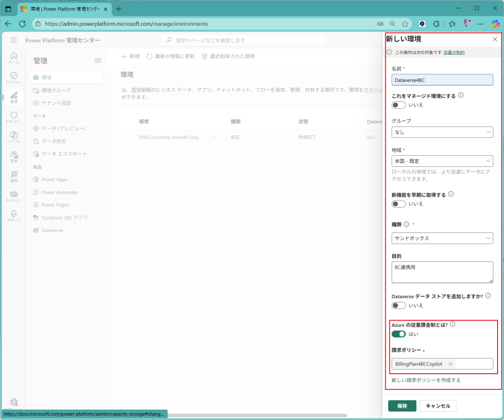This screenshot has width=504, height=420.
Task: Click the 新規 command button
Action: pos(130,56)
